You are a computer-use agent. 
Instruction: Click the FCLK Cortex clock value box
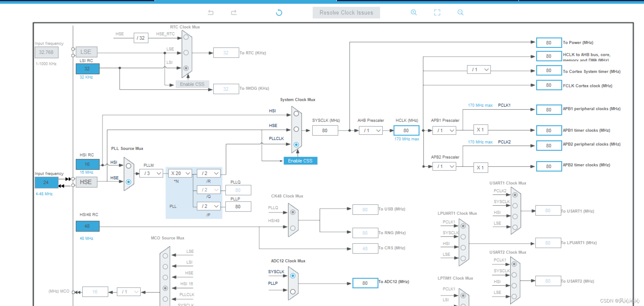pos(549,85)
